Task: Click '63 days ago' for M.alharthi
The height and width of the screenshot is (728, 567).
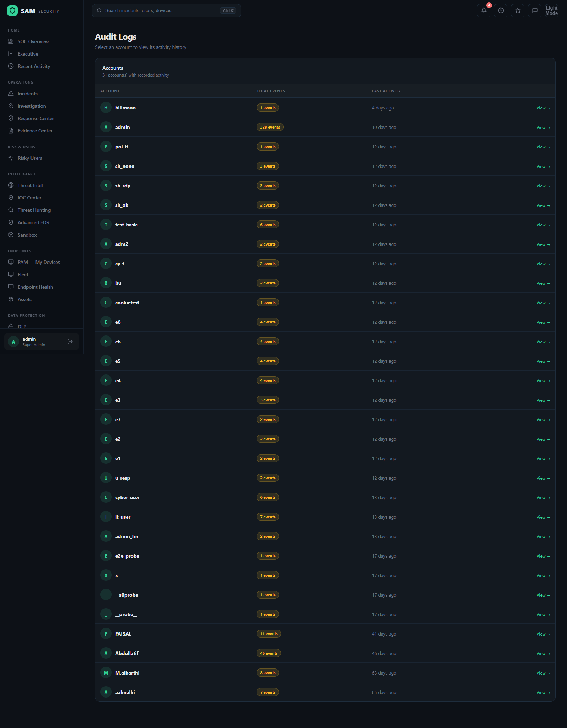Action: (384, 673)
